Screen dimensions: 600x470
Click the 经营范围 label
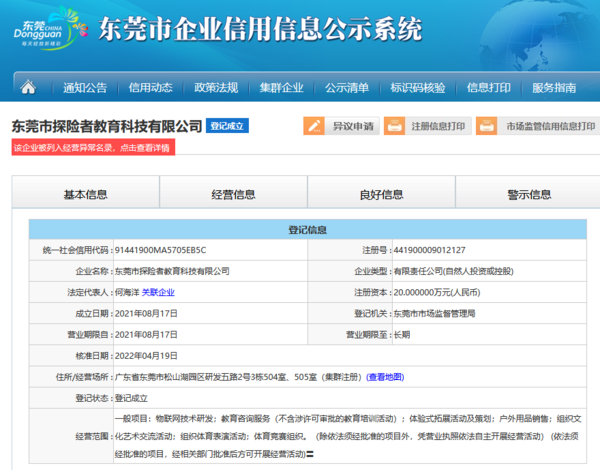94,436
